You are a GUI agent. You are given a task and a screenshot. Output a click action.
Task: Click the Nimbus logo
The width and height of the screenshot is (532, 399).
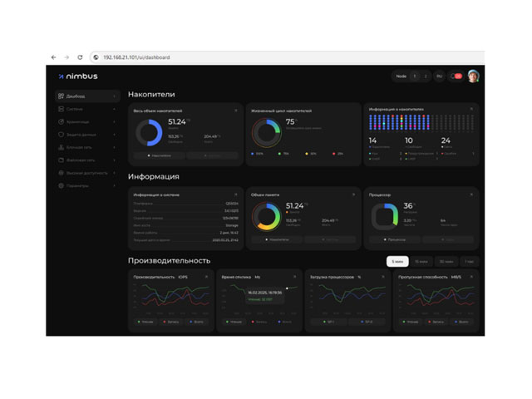pyautogui.click(x=77, y=76)
